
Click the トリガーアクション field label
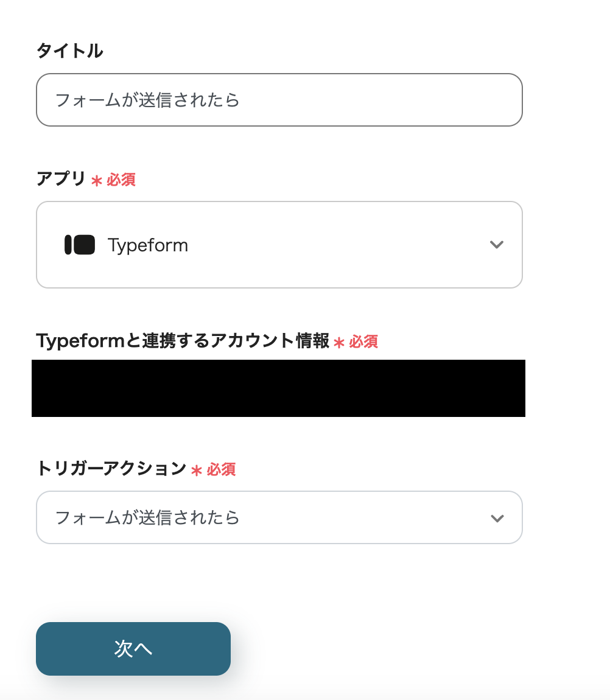tap(111, 469)
